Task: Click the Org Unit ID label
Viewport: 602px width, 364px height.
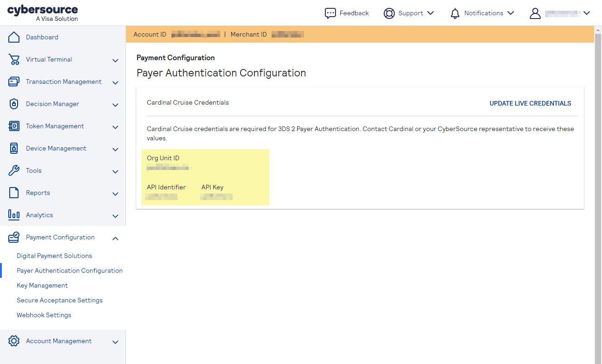Action: [163, 158]
